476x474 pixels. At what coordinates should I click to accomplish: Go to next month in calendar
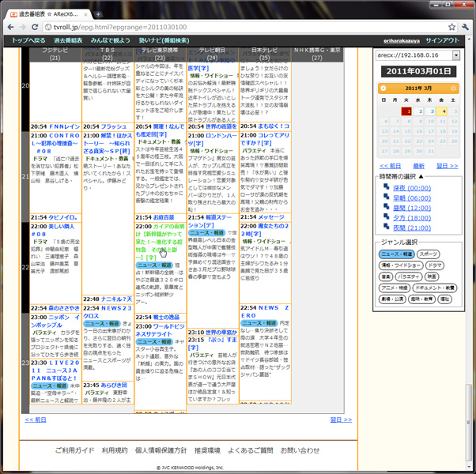click(x=454, y=88)
